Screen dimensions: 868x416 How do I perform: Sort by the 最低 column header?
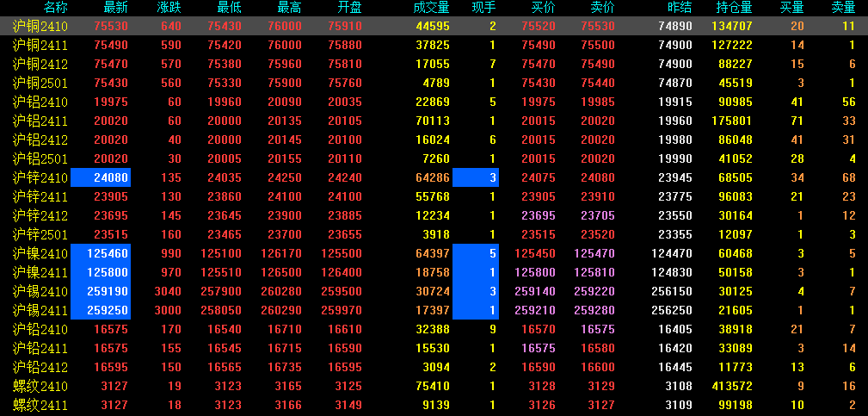(x=229, y=8)
